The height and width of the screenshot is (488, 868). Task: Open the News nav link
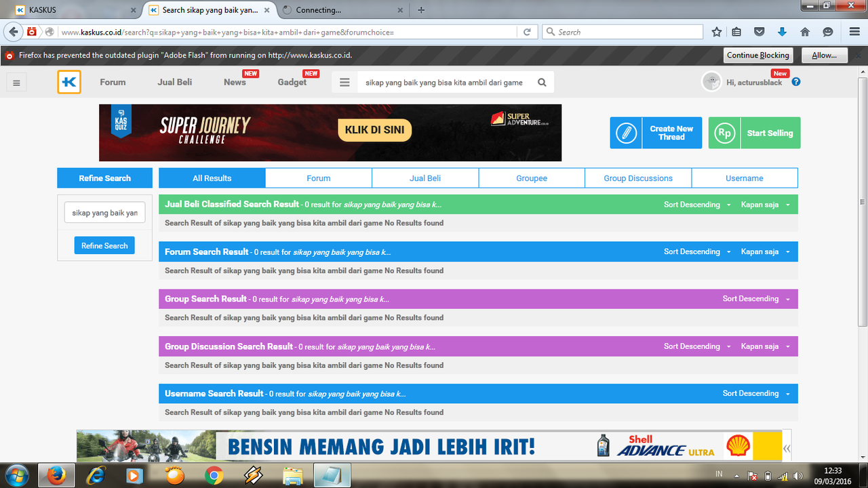[x=235, y=82]
